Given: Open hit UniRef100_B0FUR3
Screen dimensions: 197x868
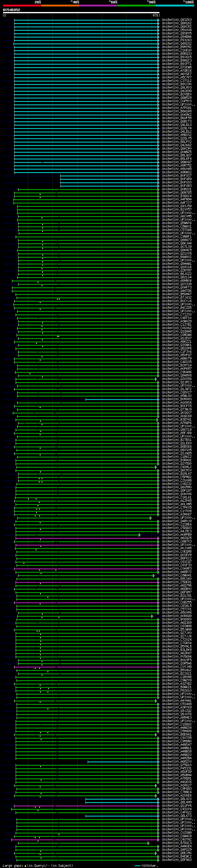Looking at the screenshot, I should point(177,186).
